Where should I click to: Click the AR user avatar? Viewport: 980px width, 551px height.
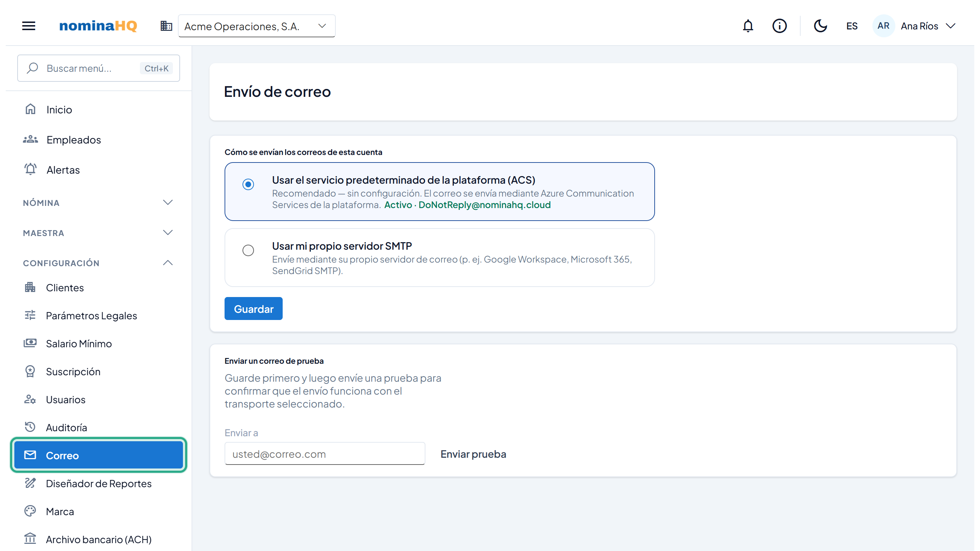click(883, 26)
